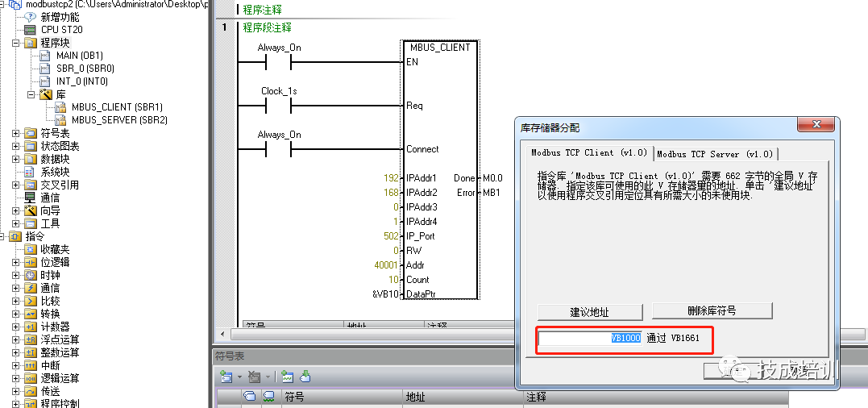This screenshot has height=408, width=868.
Task: Expand the 通信 instruction folder
Action: coord(15,289)
